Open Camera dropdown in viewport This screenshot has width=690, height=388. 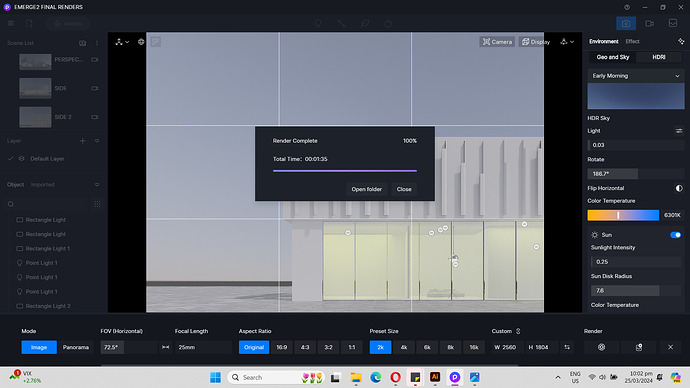point(497,42)
